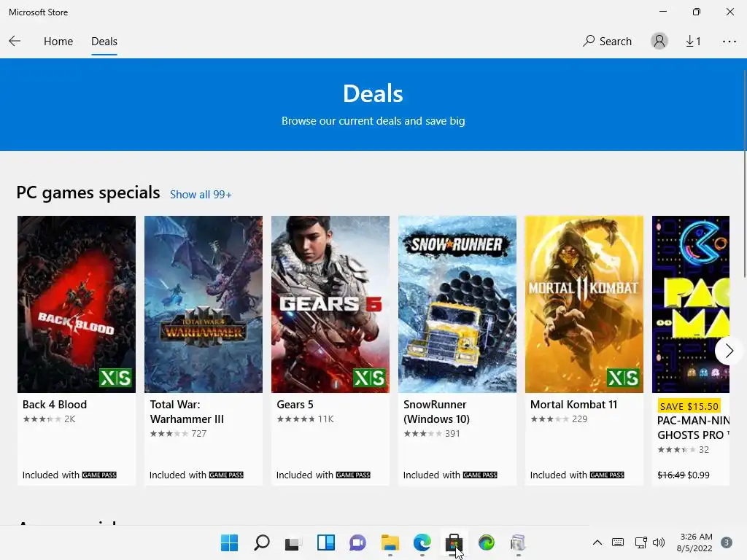
Task: Click the X|S badge on Gears 5
Action: click(x=370, y=378)
